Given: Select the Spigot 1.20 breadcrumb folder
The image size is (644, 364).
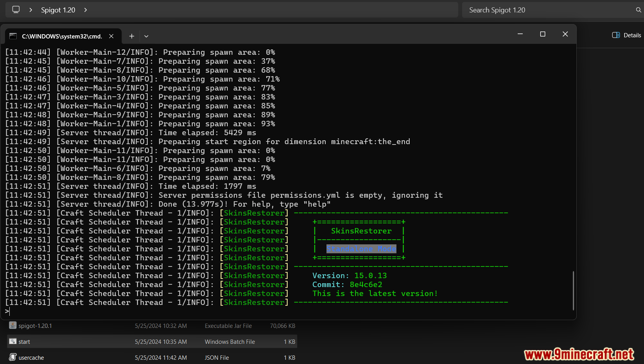Looking at the screenshot, I should click(x=58, y=10).
